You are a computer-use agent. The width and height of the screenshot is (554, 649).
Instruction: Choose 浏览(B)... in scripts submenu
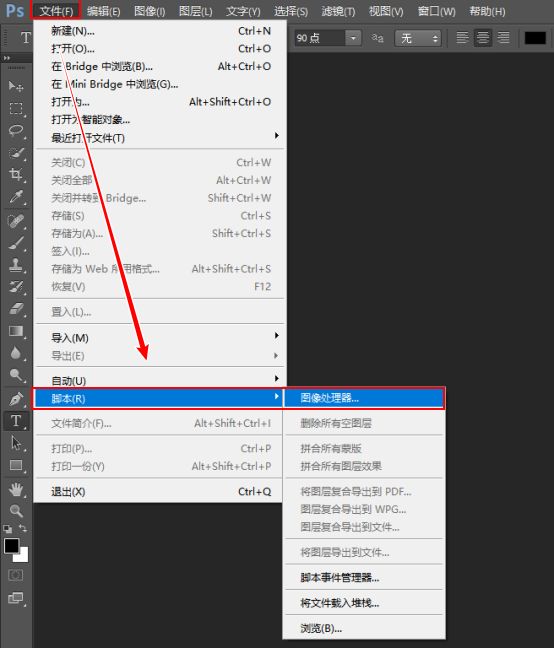pyautogui.click(x=364, y=628)
